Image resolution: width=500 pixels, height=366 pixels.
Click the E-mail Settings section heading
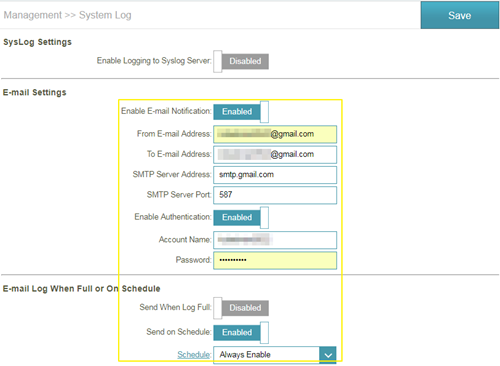point(35,92)
